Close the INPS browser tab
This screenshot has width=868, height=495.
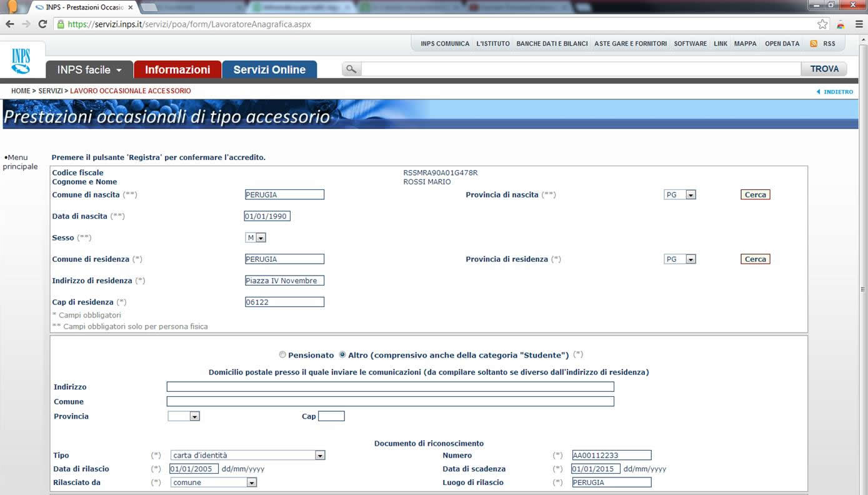(131, 7)
